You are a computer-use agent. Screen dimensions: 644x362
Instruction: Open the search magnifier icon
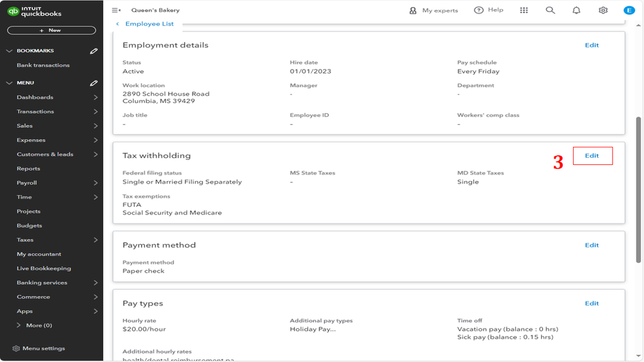[x=550, y=10]
